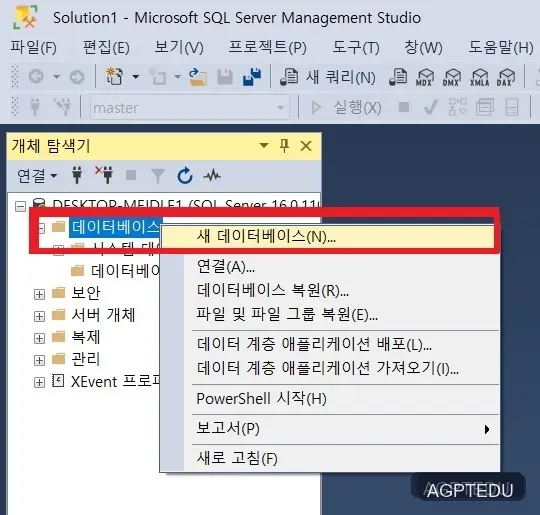This screenshot has height=515, width=540.
Task: Click the connect plug icon in SQL toolbar
Action: pyautogui.click(x=34, y=106)
